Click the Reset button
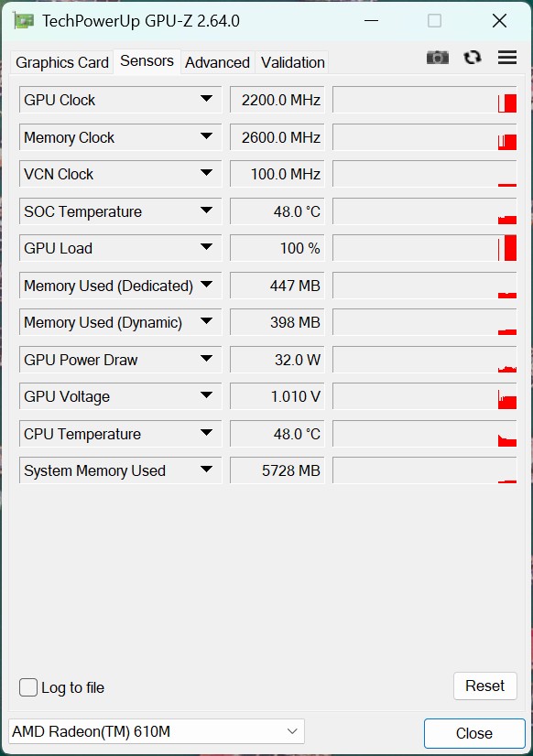Screen dimensions: 533x756 (484, 686)
